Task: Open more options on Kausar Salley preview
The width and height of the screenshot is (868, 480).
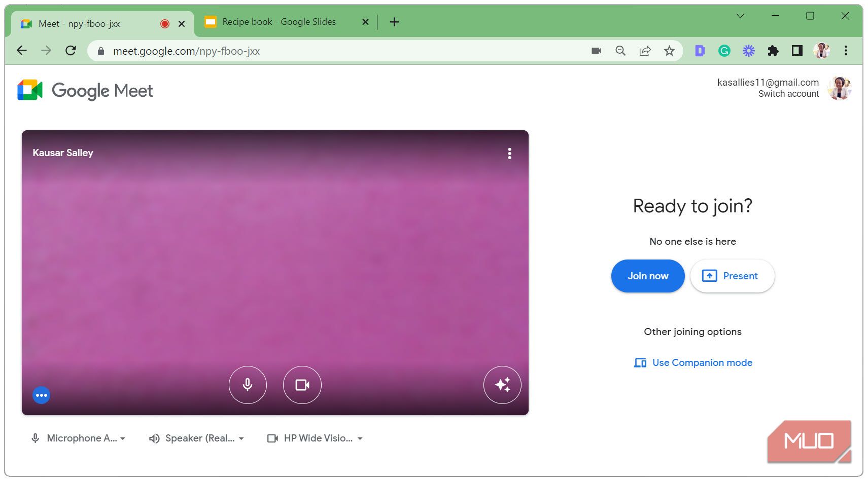Action: coord(509,154)
